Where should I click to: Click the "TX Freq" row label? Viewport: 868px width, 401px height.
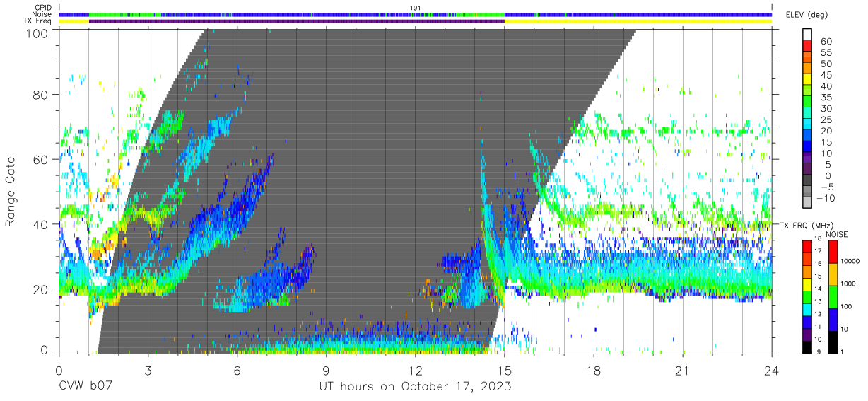tap(37, 21)
